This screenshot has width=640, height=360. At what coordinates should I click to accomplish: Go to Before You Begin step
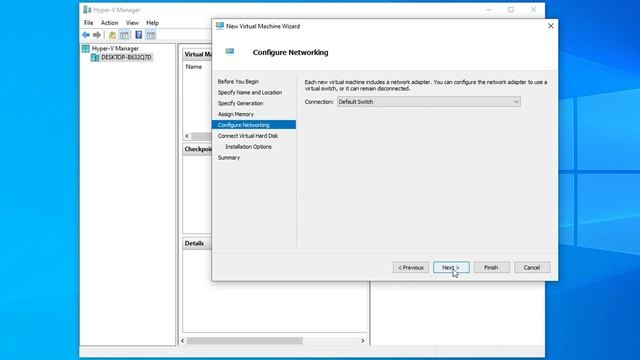(238, 82)
